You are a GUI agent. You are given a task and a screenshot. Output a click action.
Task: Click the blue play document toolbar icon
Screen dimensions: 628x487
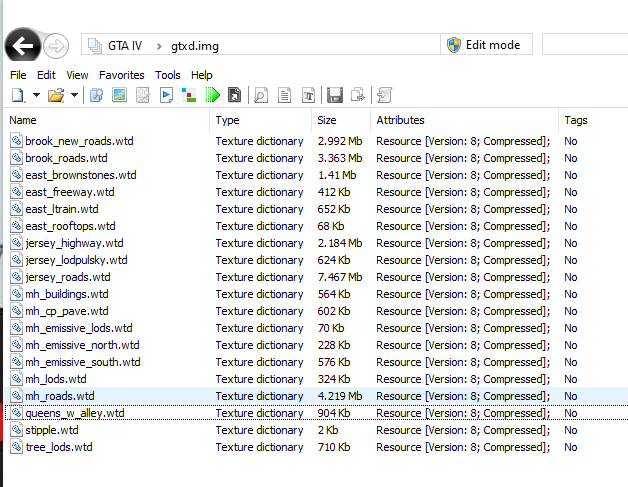point(166,95)
